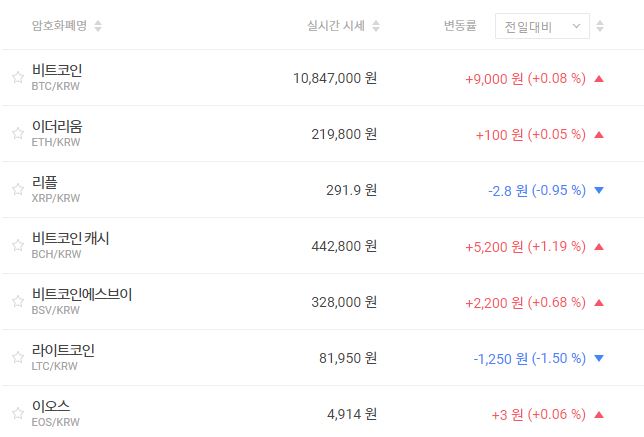Click the 암호화폐명 header label
This screenshot has width=644, height=437.
59,25
